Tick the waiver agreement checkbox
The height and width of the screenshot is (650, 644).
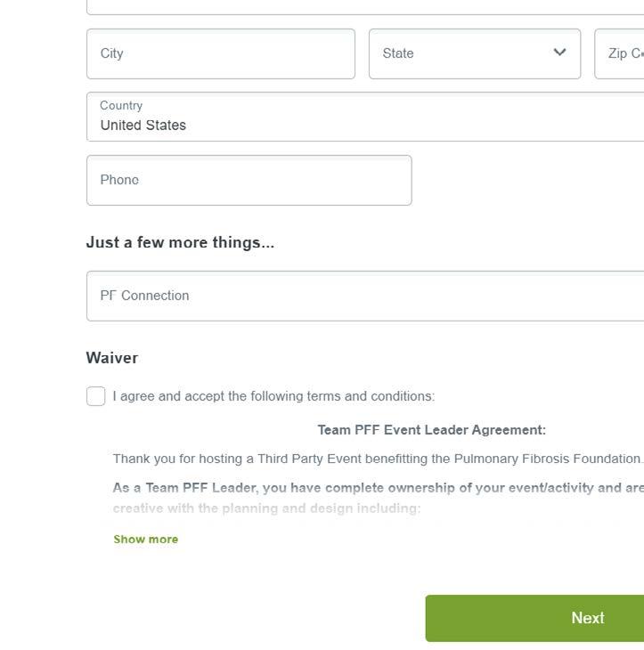[x=96, y=396]
